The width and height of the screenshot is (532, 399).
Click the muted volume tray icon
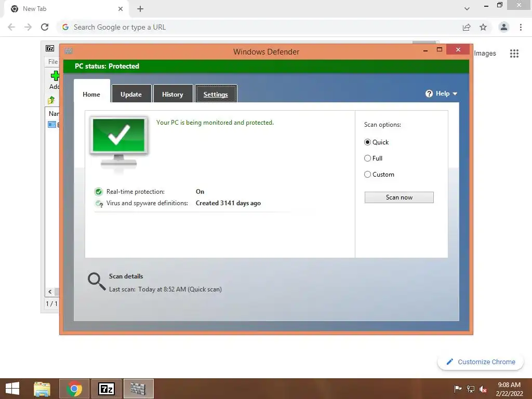(x=483, y=389)
